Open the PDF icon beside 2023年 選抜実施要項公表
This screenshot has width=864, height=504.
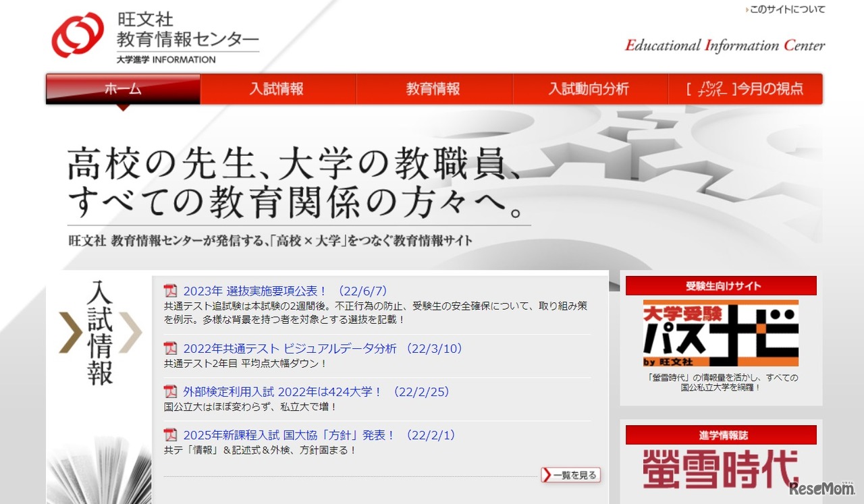(170, 290)
